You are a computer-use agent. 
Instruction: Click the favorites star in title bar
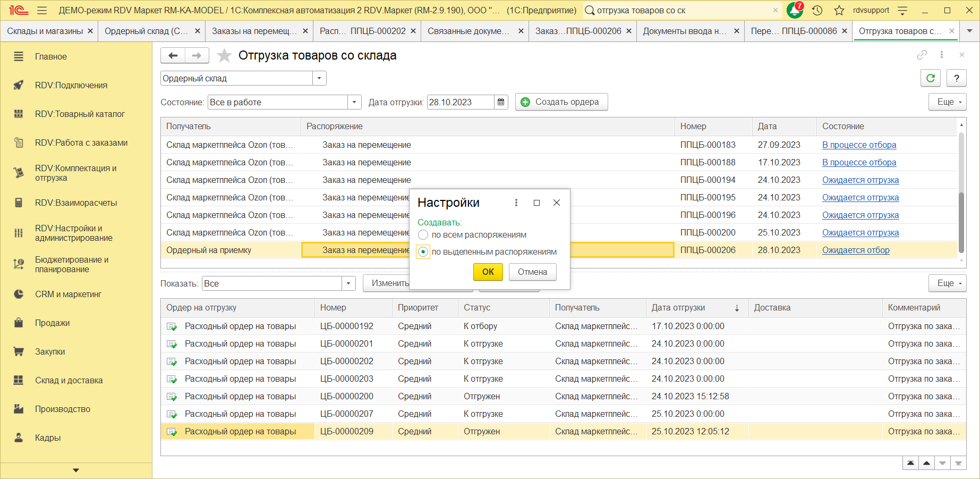click(839, 11)
